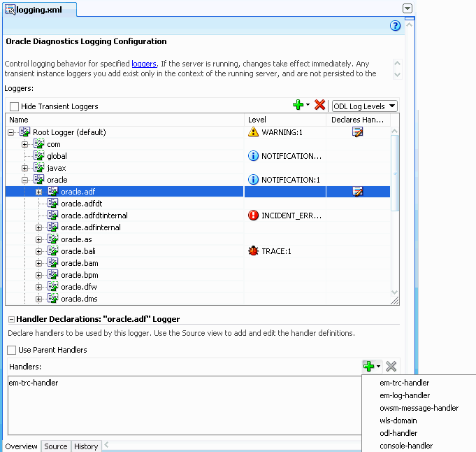Select oracle.as logger row
Viewport: 476px width, 452px height.
click(x=198, y=239)
